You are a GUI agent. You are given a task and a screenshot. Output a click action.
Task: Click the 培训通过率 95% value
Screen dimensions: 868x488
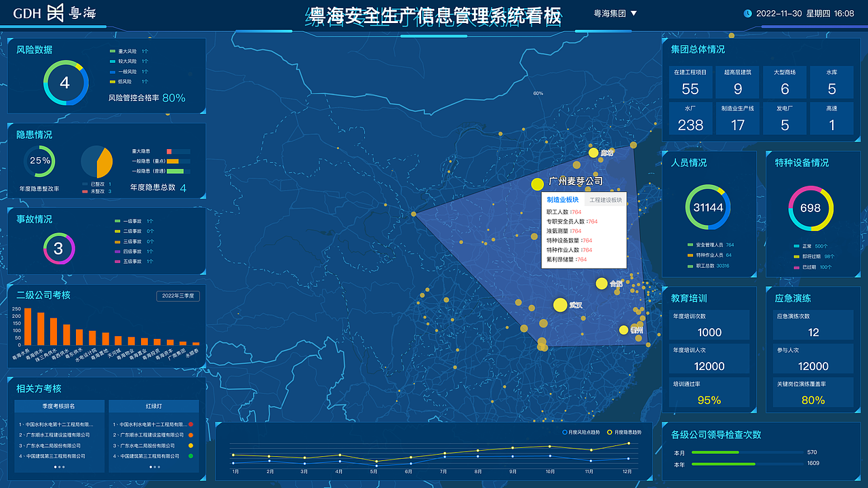709,400
